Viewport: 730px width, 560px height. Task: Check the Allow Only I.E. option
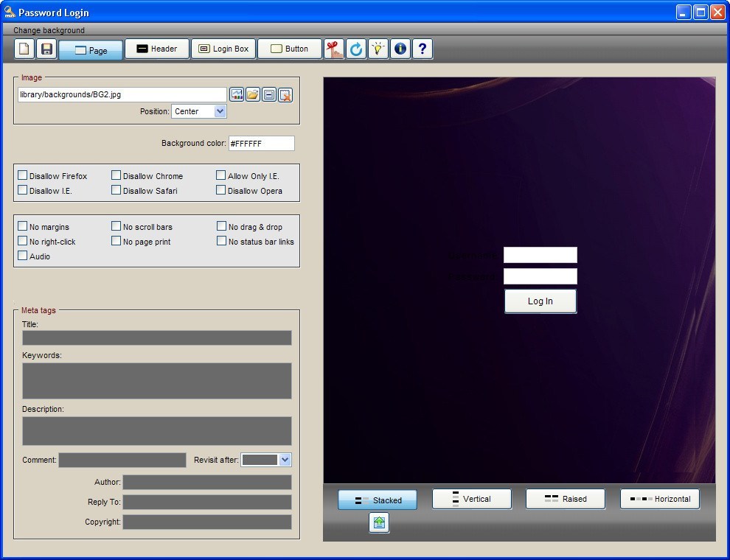pos(220,175)
